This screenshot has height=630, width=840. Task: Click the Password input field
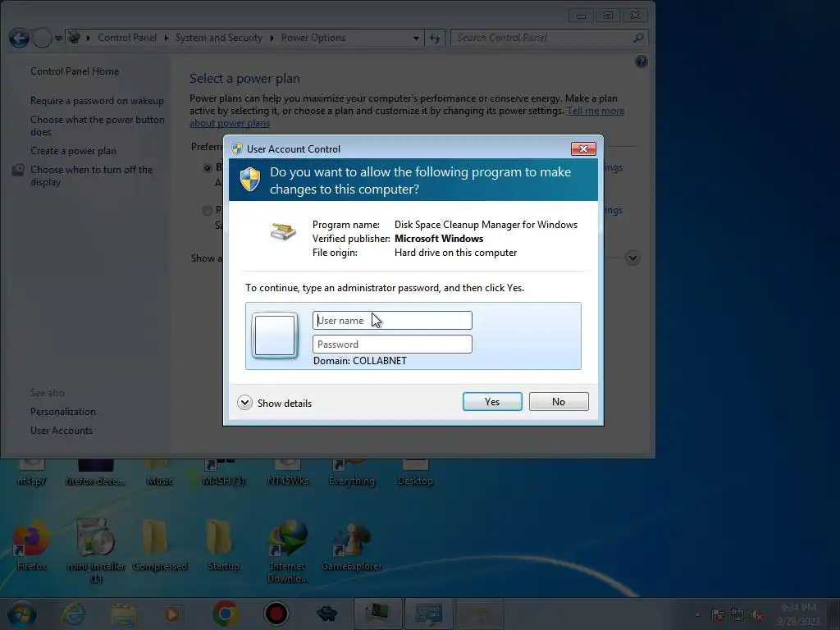coord(392,344)
